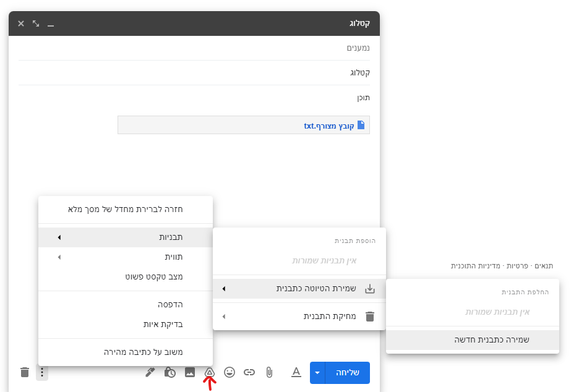Click the הוספת תבנית header text
Image resolution: width=571 pixels, height=392 pixels.
(x=355, y=241)
